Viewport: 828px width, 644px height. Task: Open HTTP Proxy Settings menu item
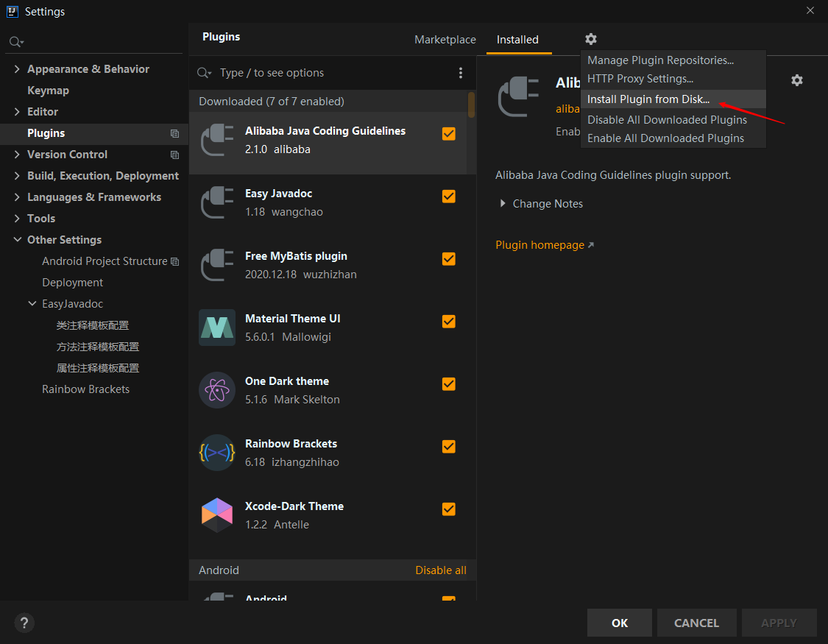673,79
